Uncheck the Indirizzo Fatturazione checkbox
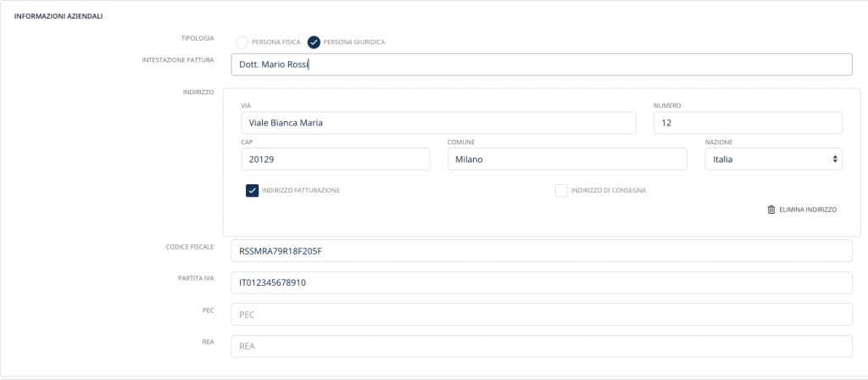 253,191
